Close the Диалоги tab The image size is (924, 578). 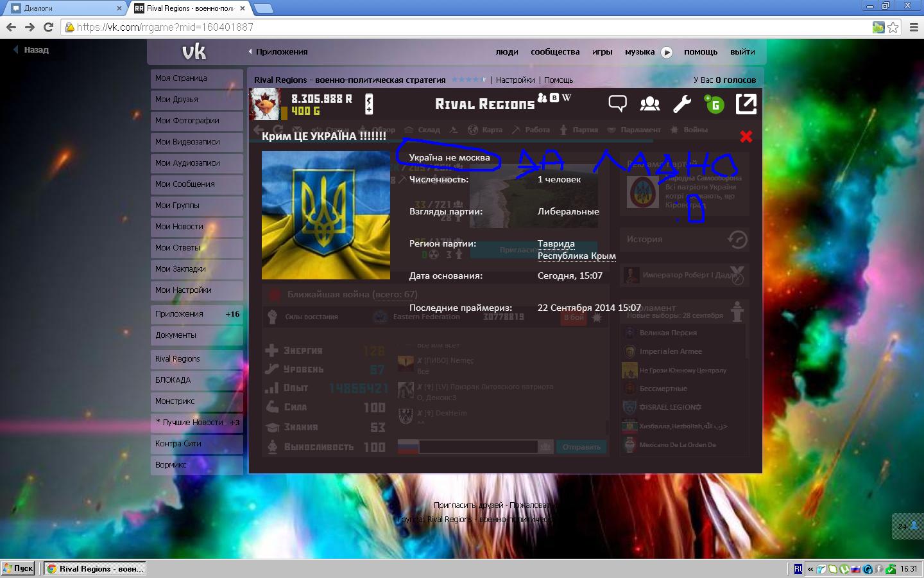(x=119, y=8)
